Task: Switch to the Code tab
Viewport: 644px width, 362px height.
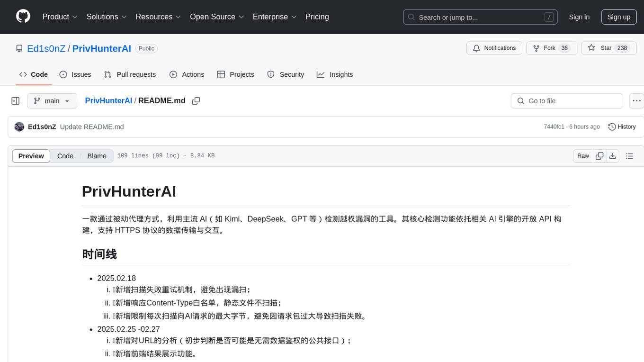Action: 34,74
